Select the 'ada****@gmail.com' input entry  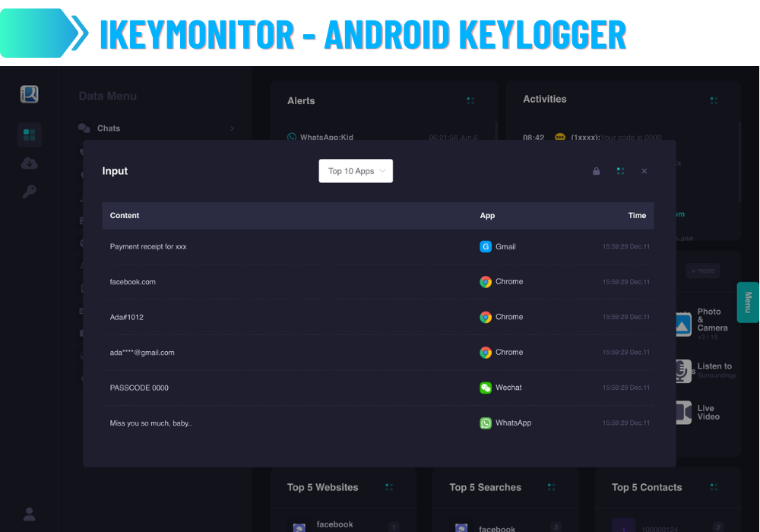[142, 353]
